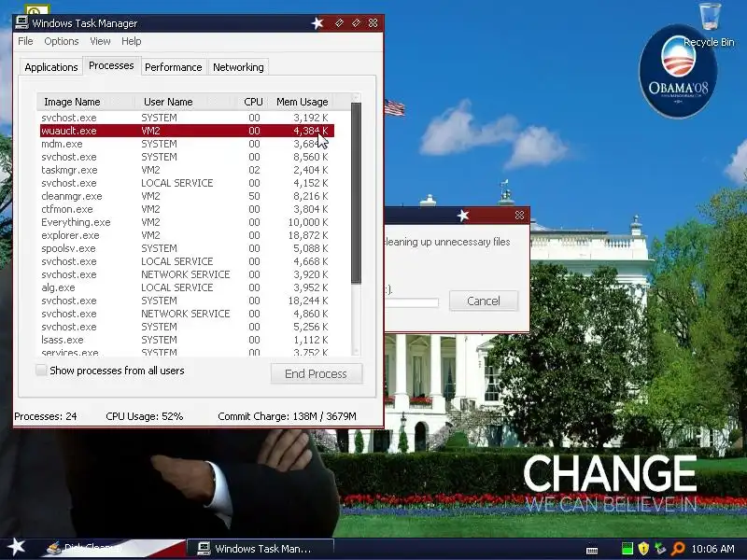The height and width of the screenshot is (560, 747).
Task: Click the End Process button
Action: pyautogui.click(x=317, y=374)
